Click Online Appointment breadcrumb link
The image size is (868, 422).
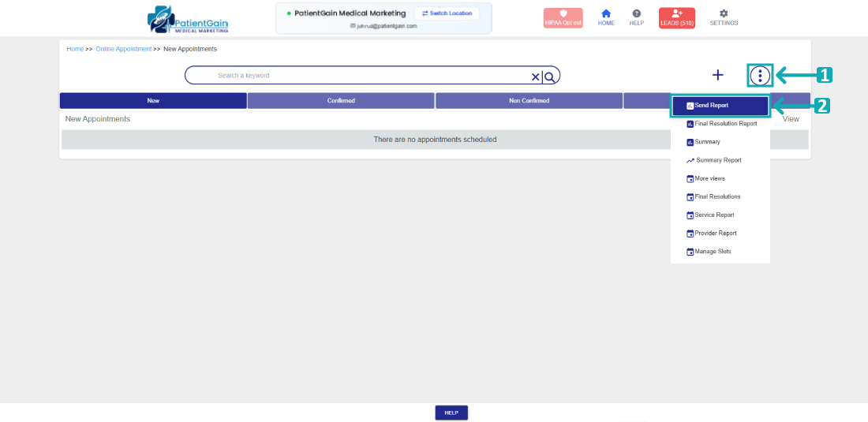pos(123,49)
